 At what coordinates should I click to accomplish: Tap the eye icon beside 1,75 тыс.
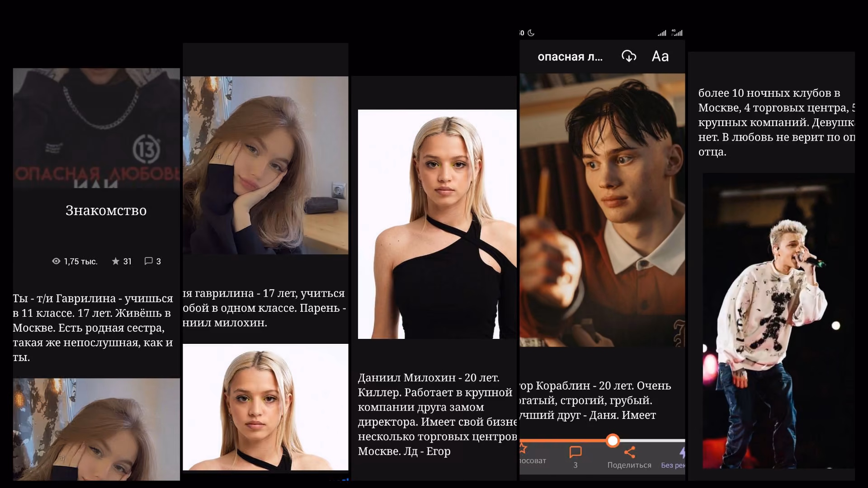pyautogui.click(x=56, y=261)
